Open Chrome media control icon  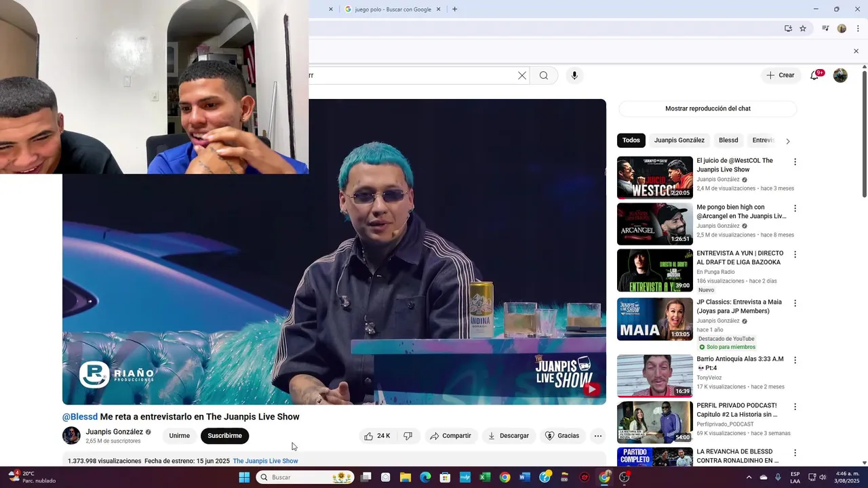(825, 28)
